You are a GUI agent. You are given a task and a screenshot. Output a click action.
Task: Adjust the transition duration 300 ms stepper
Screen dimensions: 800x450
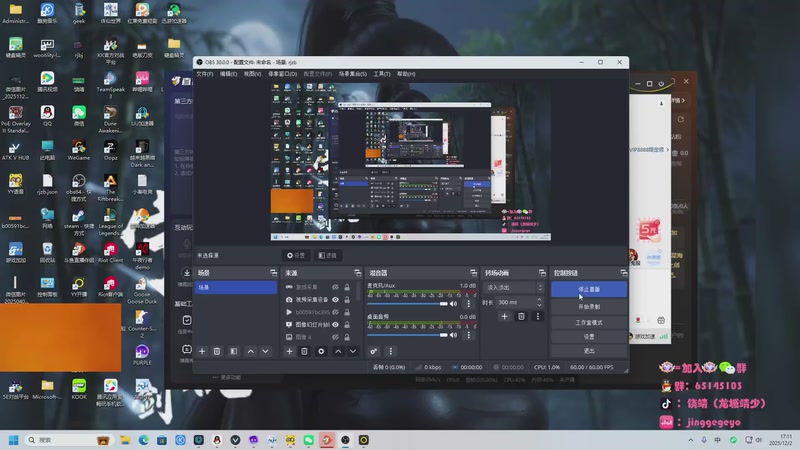point(540,301)
